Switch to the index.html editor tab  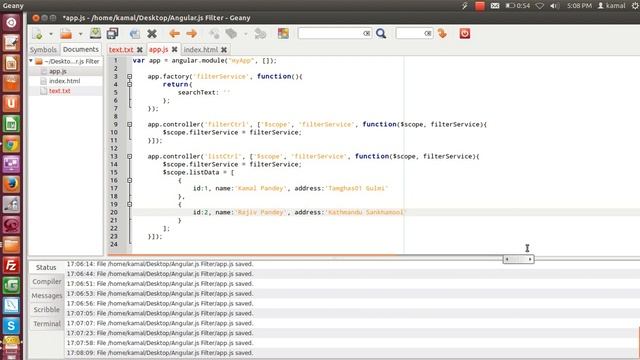click(x=200, y=50)
